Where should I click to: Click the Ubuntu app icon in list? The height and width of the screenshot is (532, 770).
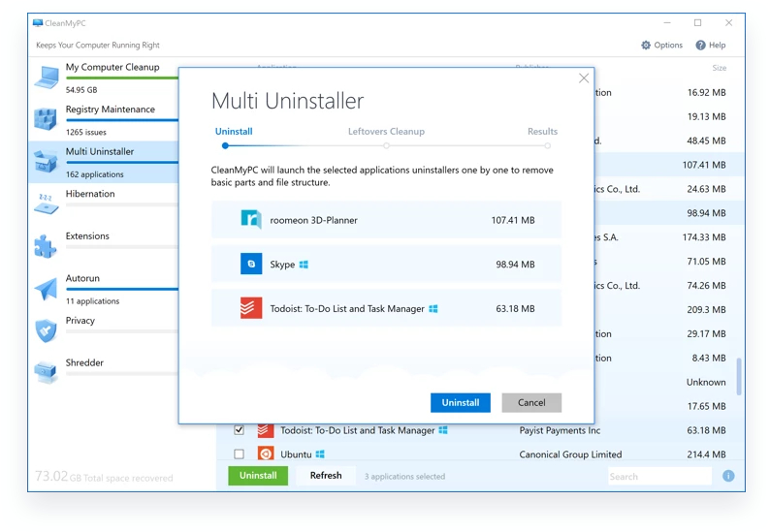[266, 454]
